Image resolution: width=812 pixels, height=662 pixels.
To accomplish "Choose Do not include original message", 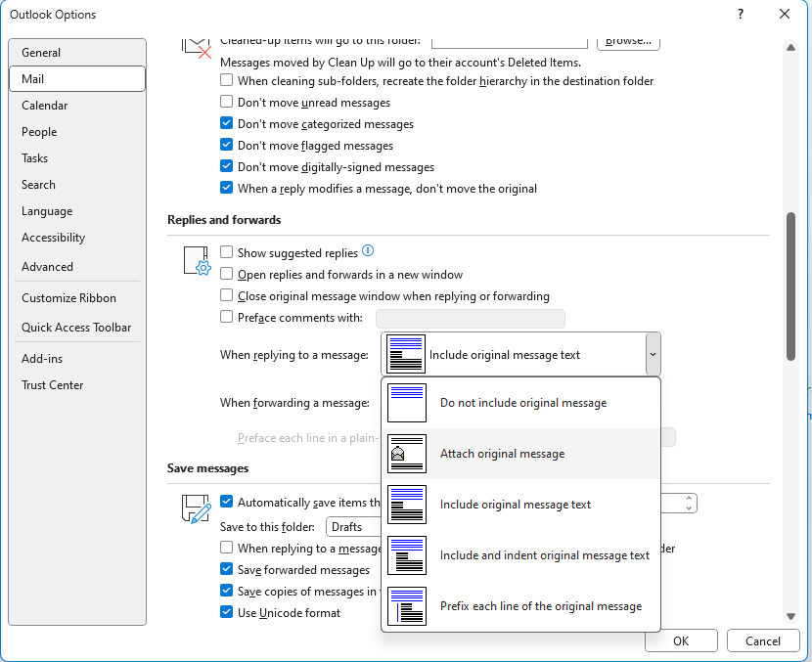I will [x=521, y=403].
